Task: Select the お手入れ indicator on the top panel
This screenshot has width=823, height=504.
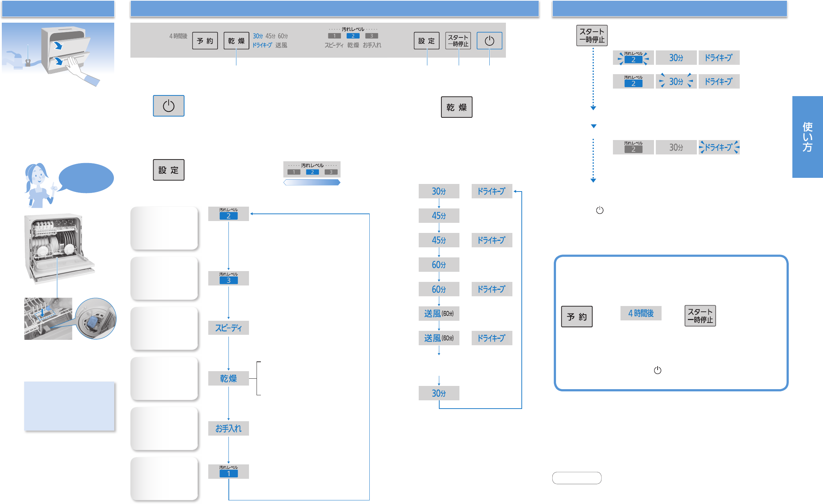Action: 372,45
